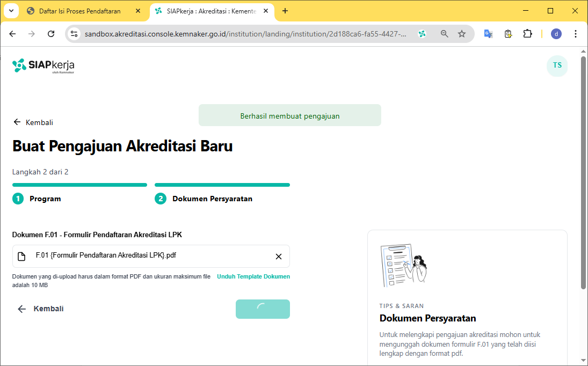Click the SIAPkerja pinwheel icon in the address bar

point(422,33)
